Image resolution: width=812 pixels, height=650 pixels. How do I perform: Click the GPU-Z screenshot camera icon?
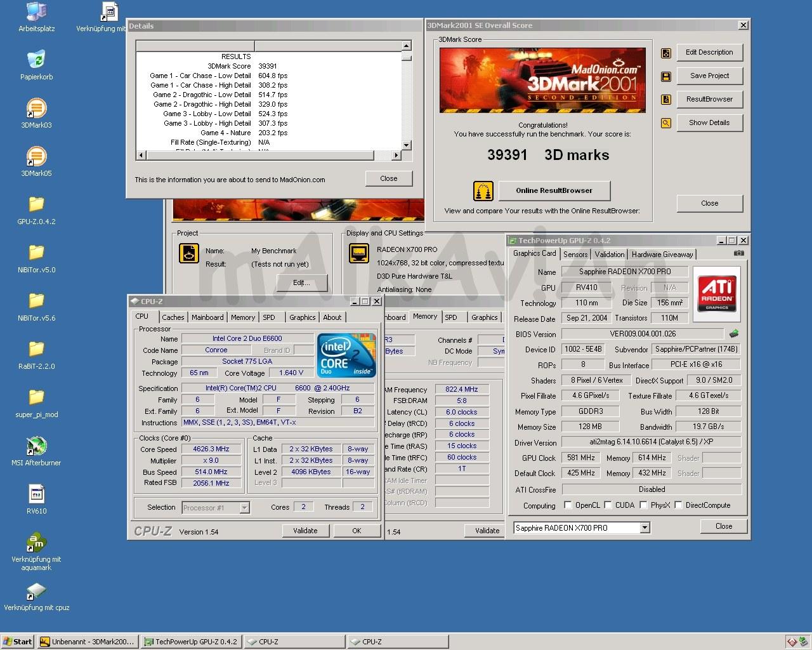point(739,253)
